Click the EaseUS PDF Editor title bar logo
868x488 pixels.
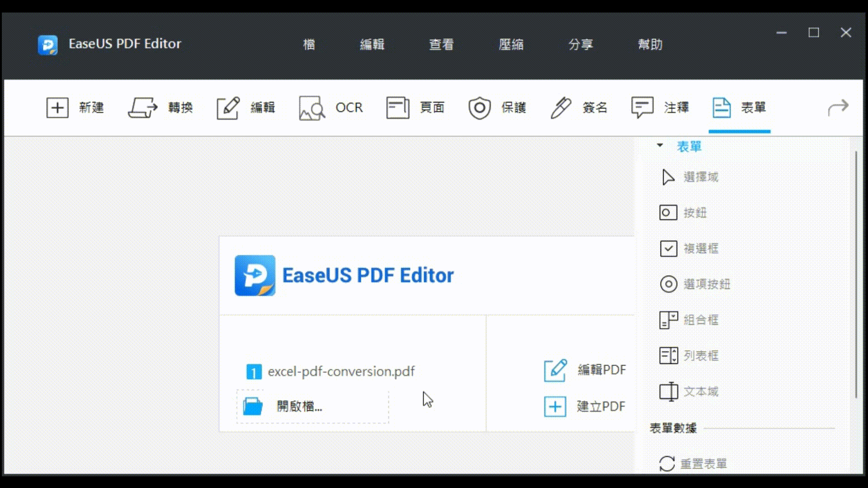47,45
